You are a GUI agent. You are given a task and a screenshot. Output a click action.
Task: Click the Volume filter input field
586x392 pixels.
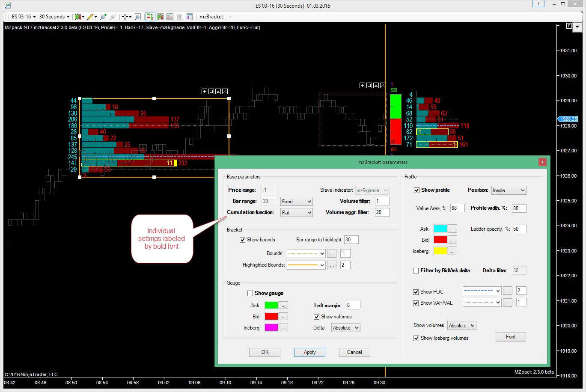coord(382,201)
